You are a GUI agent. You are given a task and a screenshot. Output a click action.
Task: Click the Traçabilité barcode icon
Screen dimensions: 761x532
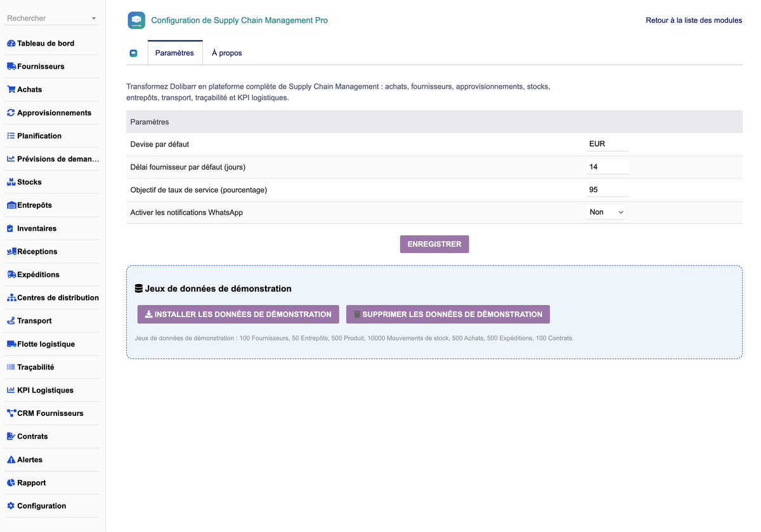11,367
